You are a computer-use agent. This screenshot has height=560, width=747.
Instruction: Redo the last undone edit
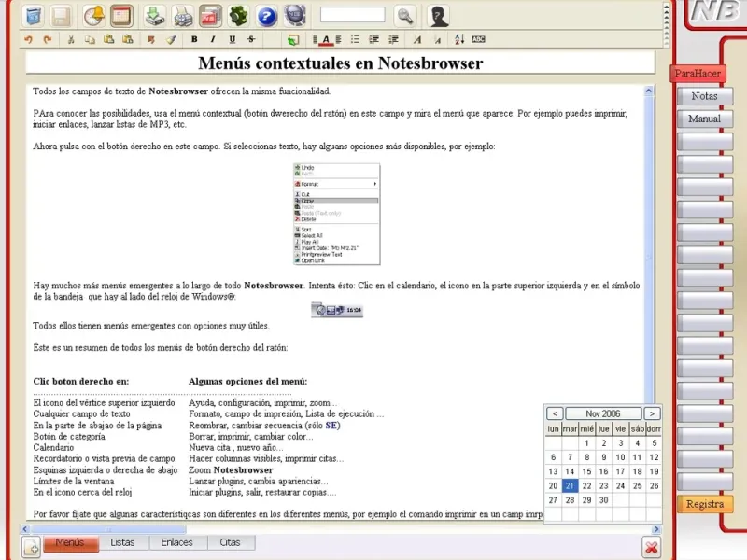coord(48,39)
